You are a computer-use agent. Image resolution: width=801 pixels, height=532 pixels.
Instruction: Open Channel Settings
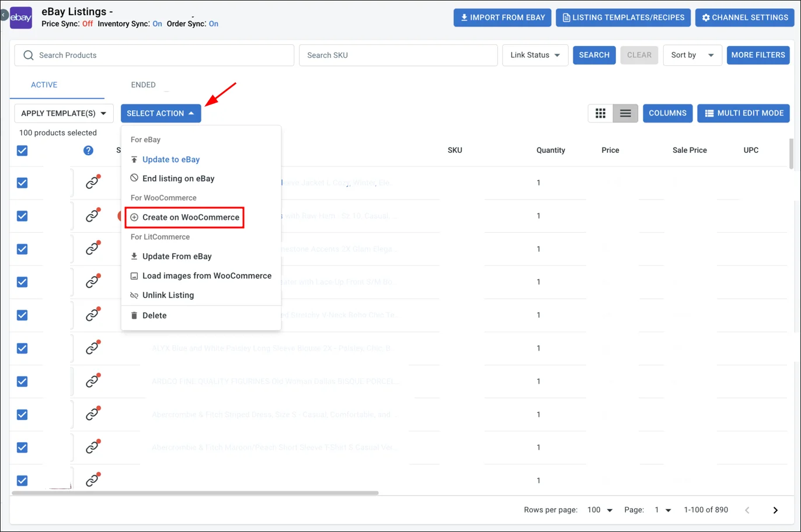point(744,17)
